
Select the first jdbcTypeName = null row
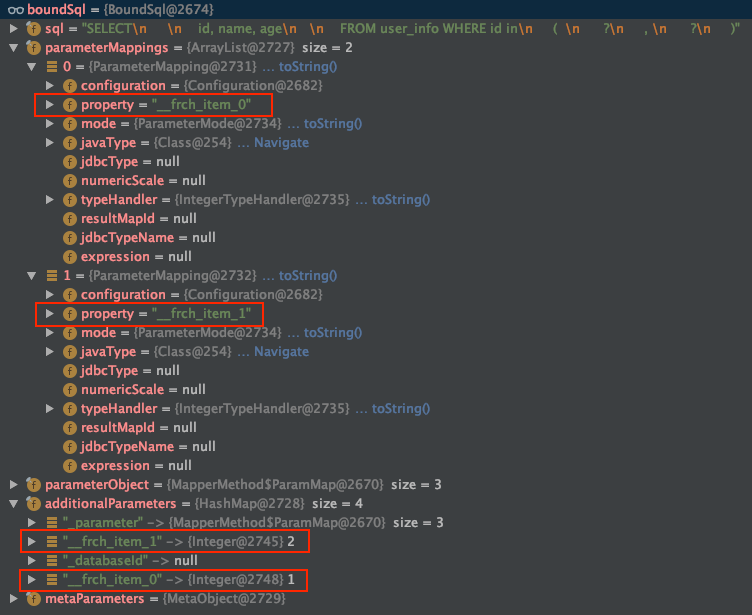[x=148, y=238]
